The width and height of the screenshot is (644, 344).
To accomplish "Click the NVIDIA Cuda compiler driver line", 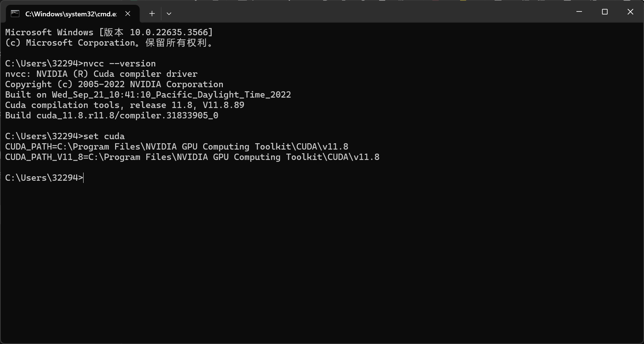I will click(101, 74).
